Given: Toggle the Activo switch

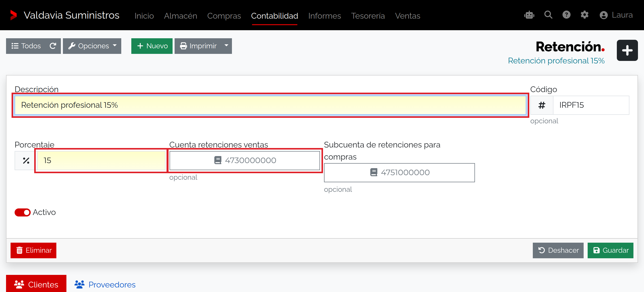Looking at the screenshot, I should tap(23, 212).
